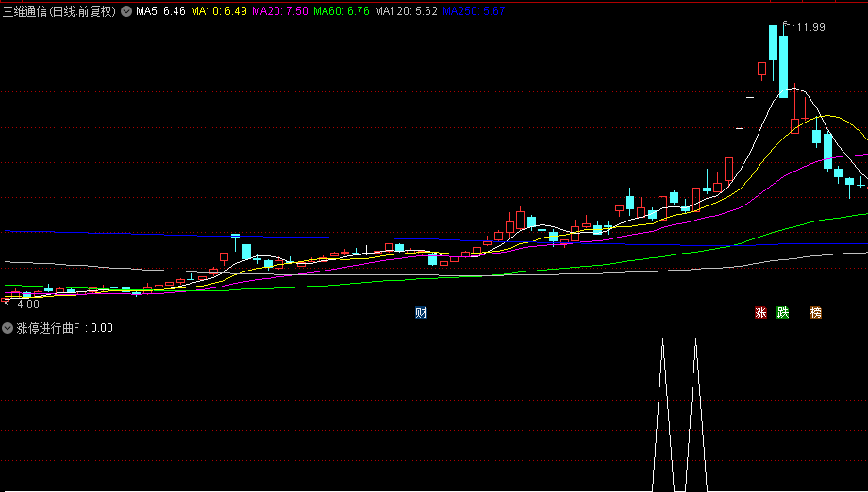The height and width of the screenshot is (492, 868).
Task: Click the tallest cyan candle near 11.99
Action: click(x=783, y=66)
